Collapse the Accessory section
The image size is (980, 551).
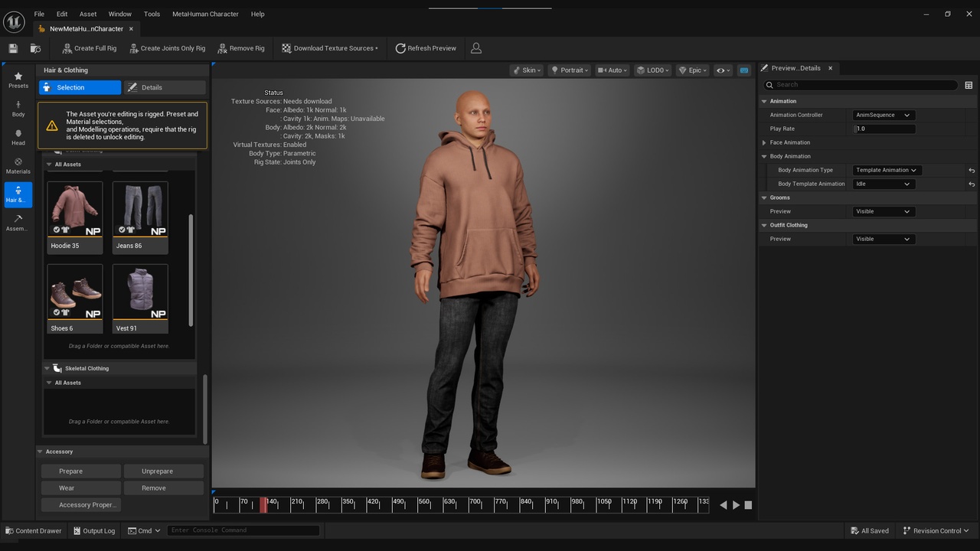pos(41,452)
